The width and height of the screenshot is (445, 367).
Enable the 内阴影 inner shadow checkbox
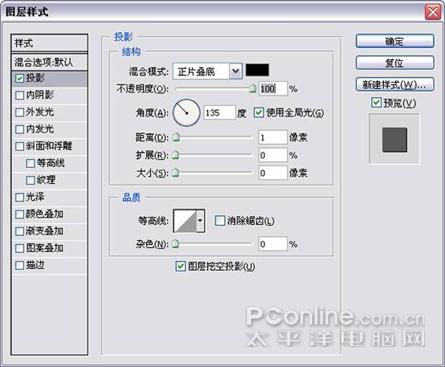point(20,95)
